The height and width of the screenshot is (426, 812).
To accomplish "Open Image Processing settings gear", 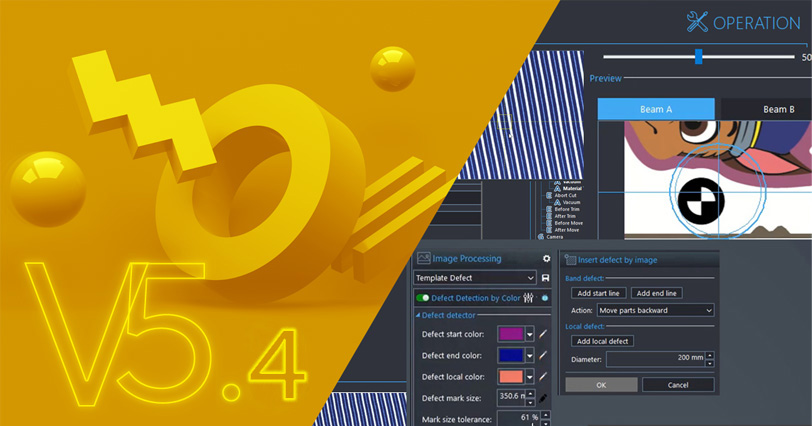I will click(546, 258).
